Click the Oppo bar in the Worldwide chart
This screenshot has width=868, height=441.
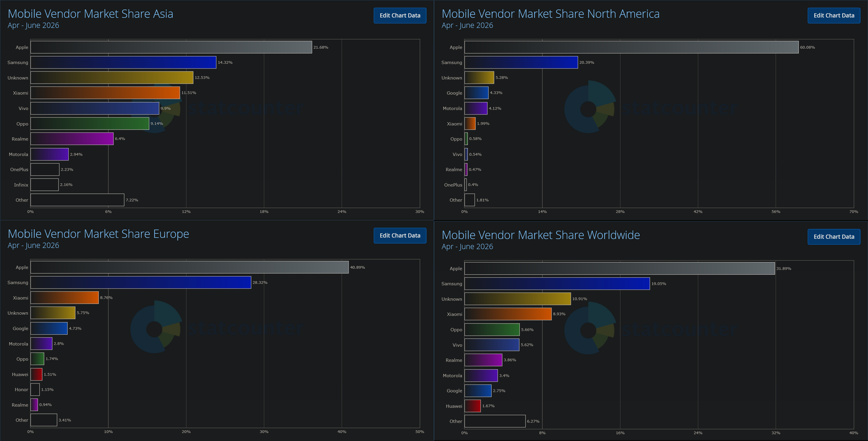point(492,329)
